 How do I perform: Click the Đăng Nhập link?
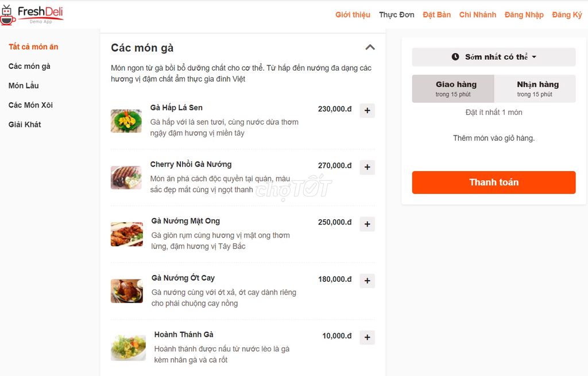point(523,14)
